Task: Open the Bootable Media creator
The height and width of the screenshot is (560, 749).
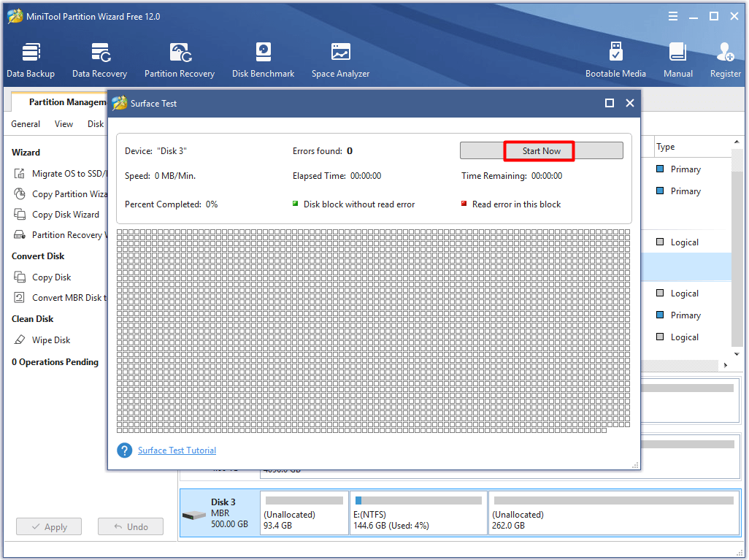Action: click(x=616, y=58)
